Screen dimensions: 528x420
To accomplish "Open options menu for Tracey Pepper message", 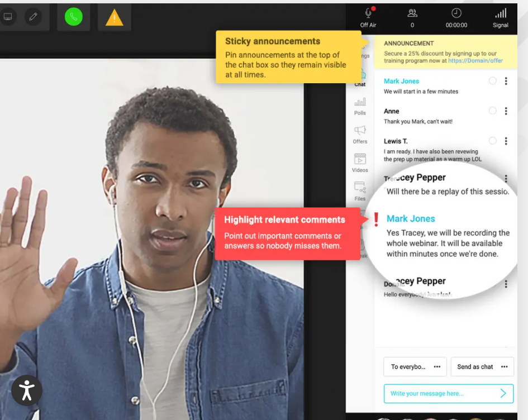I will pos(506,178).
